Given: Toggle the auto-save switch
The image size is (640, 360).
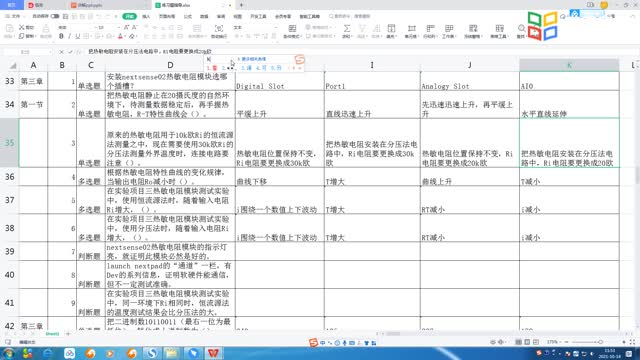Looking at the screenshot, I should 55,16.
